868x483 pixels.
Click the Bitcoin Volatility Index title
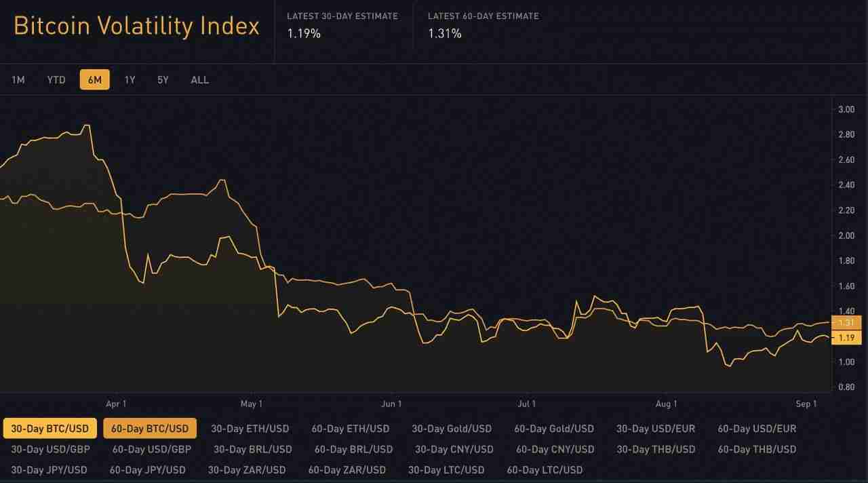[136, 26]
